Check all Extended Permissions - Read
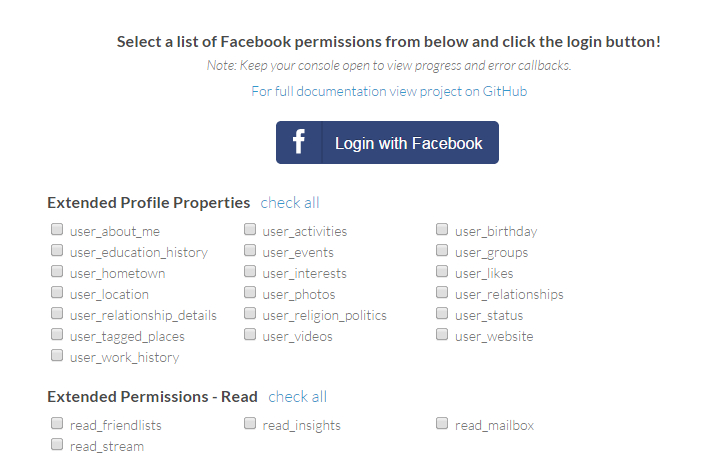The width and height of the screenshot is (726, 474). tap(298, 396)
